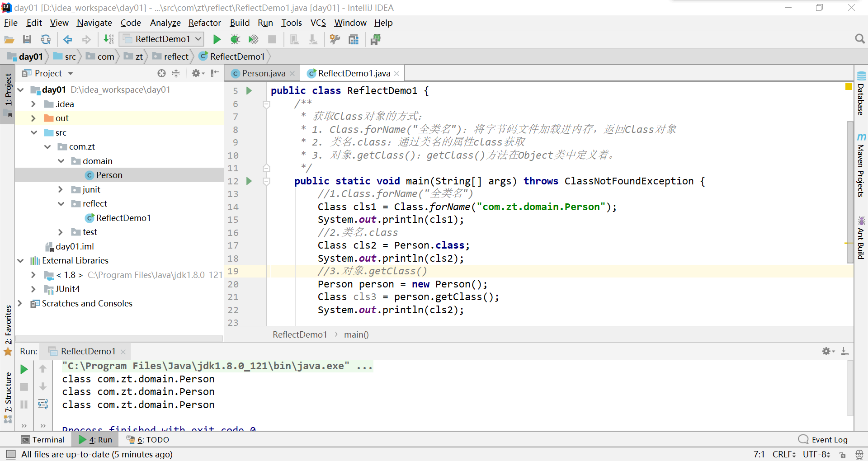Rerun ReflectDemo1 in the Run panel
868x461 pixels.
click(x=24, y=369)
